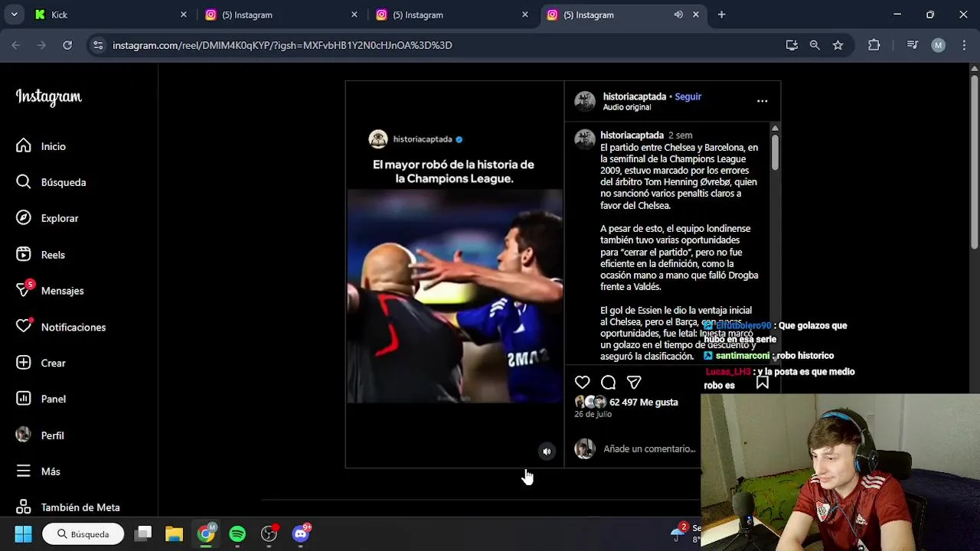Click the caption panel scrollbar

tap(775, 152)
